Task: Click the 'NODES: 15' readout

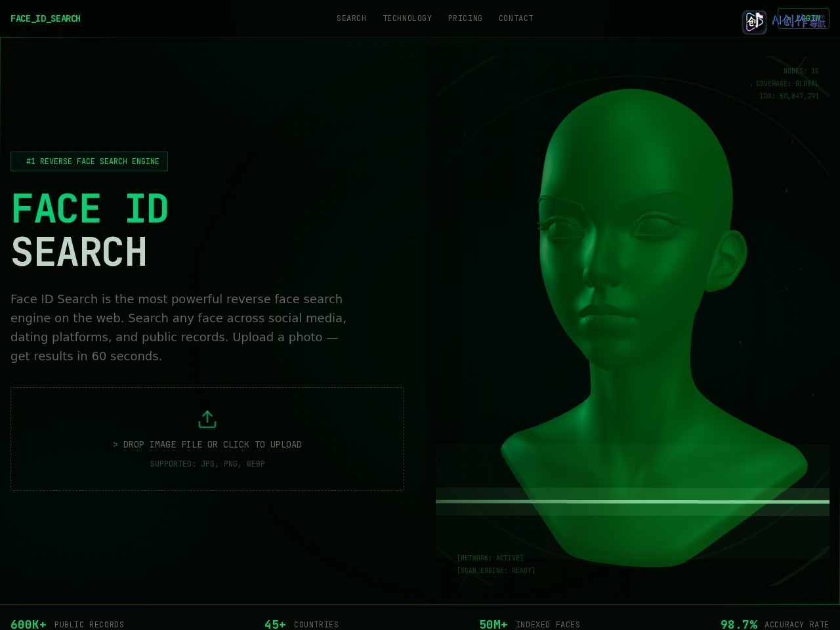Action: (801, 71)
